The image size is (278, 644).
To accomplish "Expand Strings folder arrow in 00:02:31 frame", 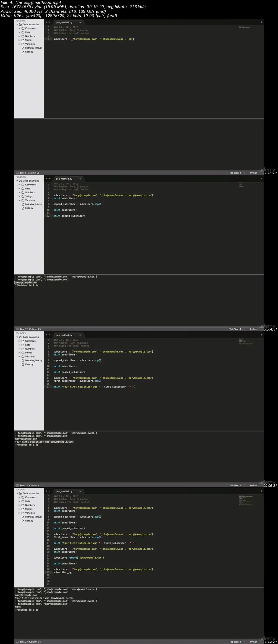I will pos(19,40).
